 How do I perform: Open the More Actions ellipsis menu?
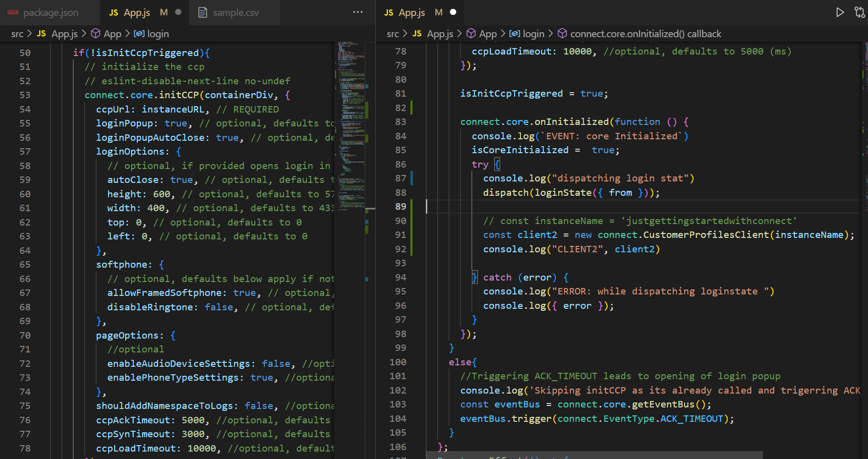[358, 12]
